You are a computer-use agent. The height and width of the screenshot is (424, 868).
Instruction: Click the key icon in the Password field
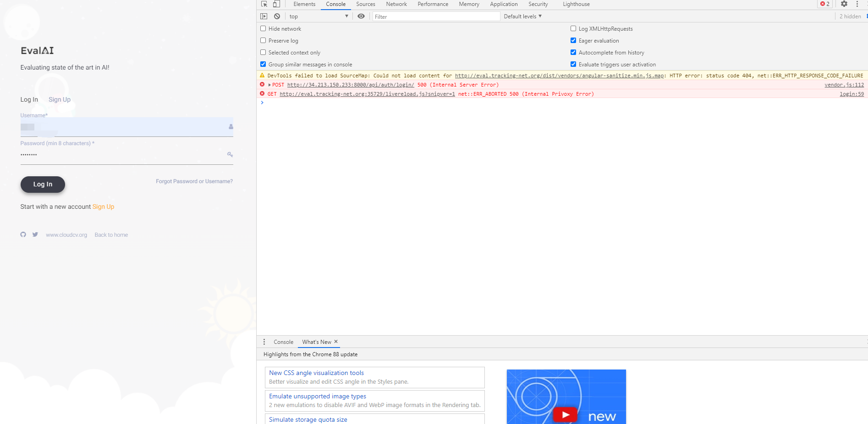coord(230,155)
